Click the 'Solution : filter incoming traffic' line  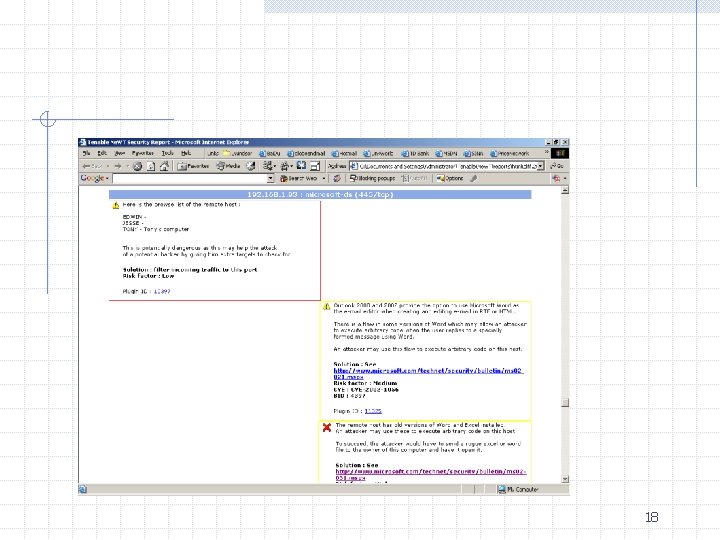(x=190, y=270)
